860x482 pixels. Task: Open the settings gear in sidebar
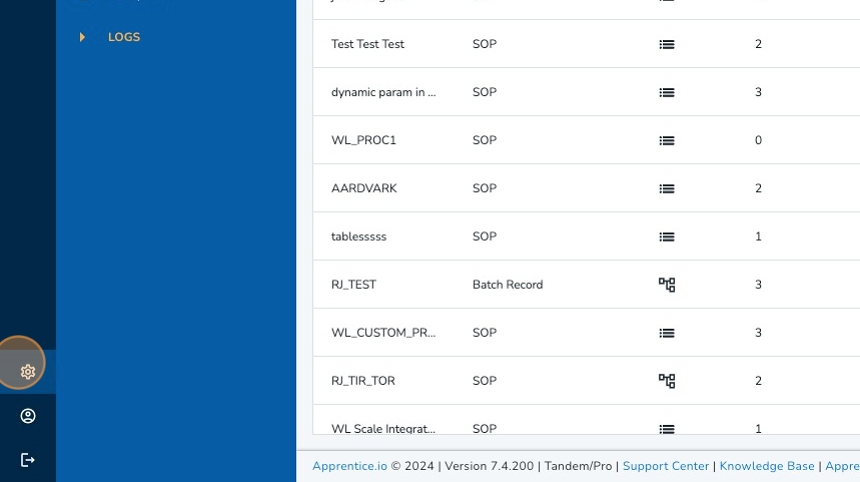pyautogui.click(x=28, y=372)
